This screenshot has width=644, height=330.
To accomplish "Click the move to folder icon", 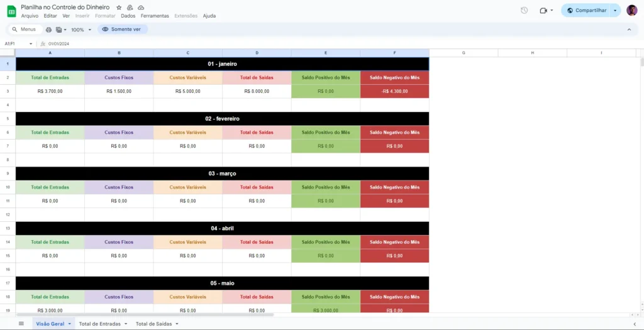I will (x=130, y=8).
